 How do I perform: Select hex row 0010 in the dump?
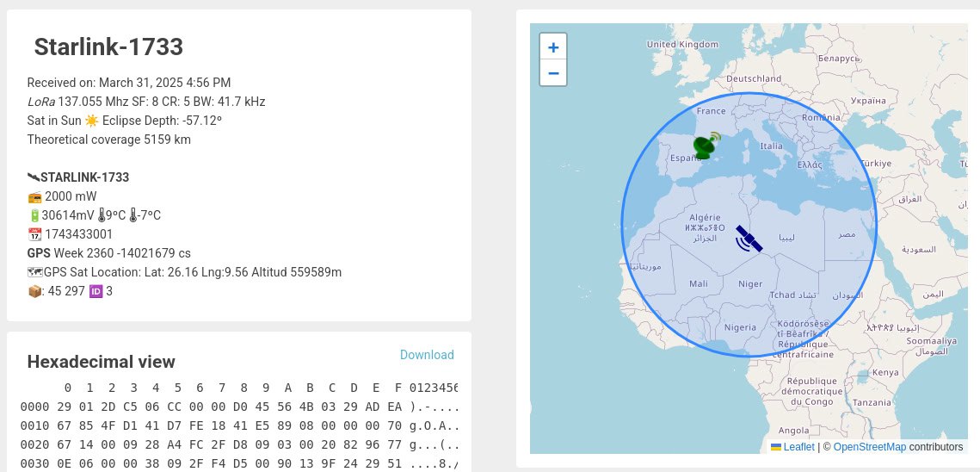(239, 425)
